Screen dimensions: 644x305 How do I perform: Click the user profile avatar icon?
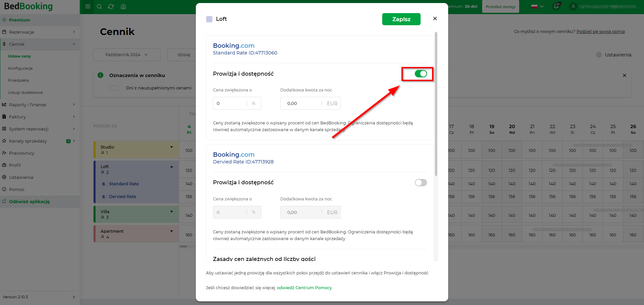[573, 6]
